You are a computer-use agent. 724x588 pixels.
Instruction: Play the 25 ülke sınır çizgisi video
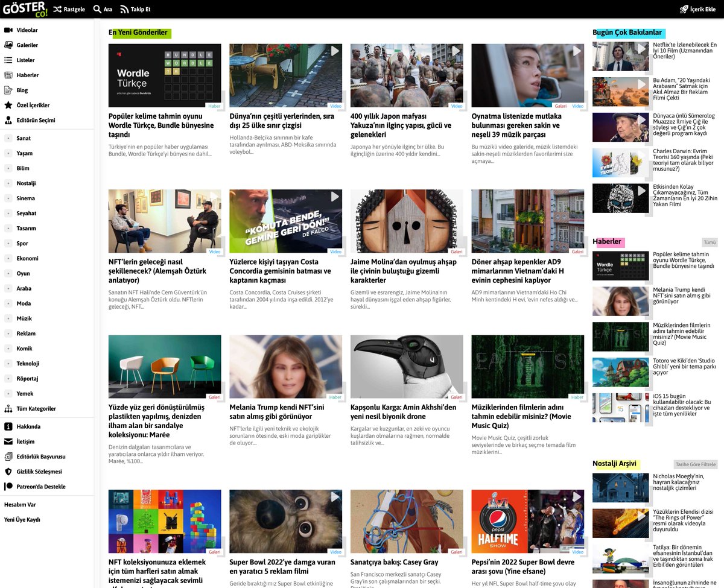[x=334, y=51]
